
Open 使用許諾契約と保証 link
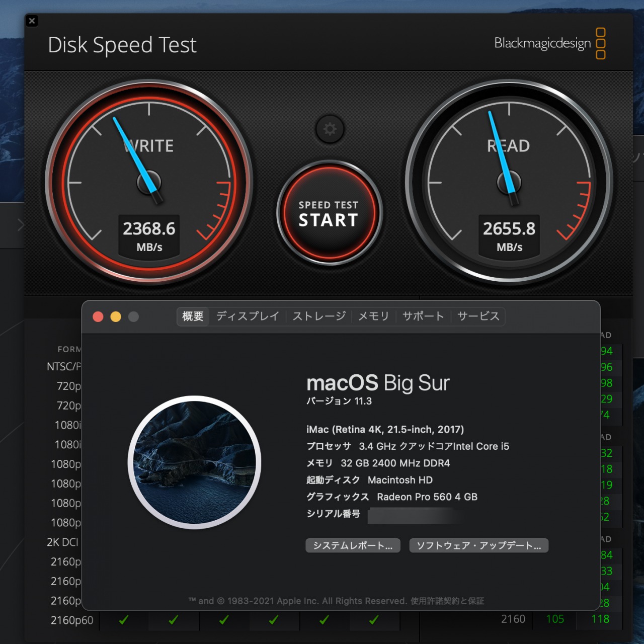click(447, 601)
